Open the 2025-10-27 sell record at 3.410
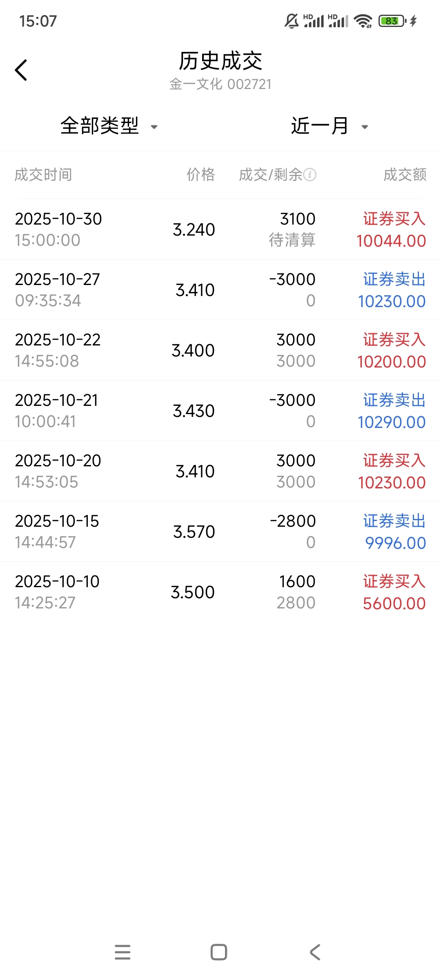The image size is (441, 980). pyautogui.click(x=220, y=290)
